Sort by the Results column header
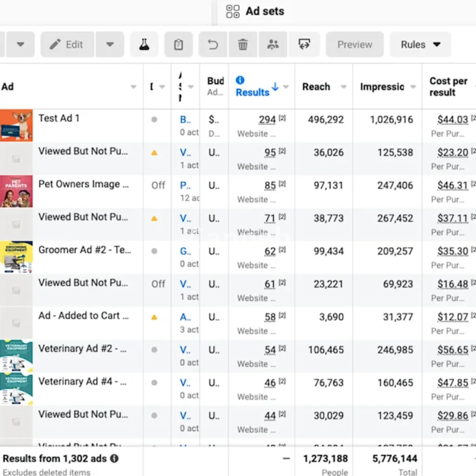 252,92
